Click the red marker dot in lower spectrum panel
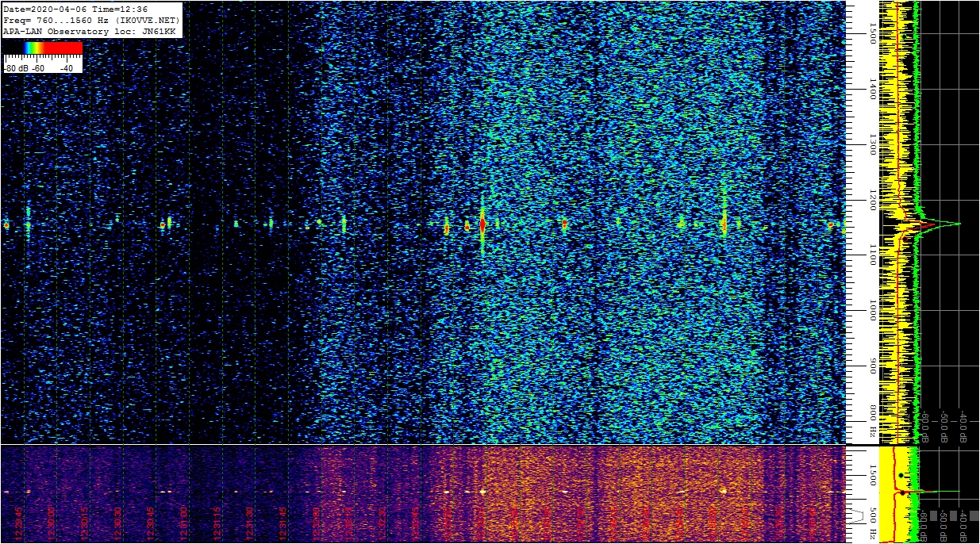980x544 pixels. tap(901, 492)
